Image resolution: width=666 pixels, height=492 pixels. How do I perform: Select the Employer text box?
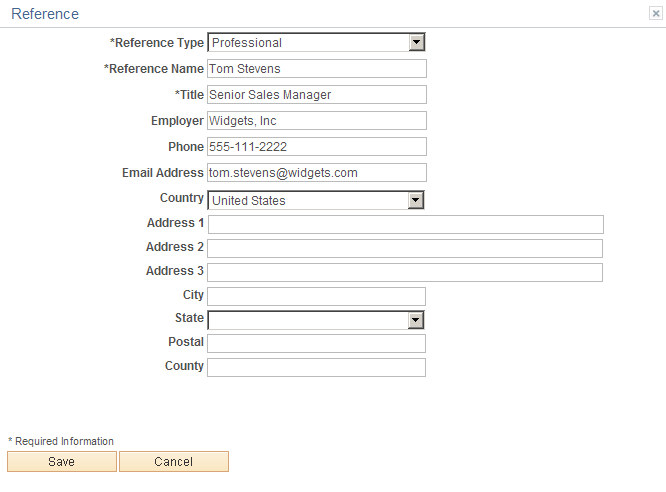[317, 121]
